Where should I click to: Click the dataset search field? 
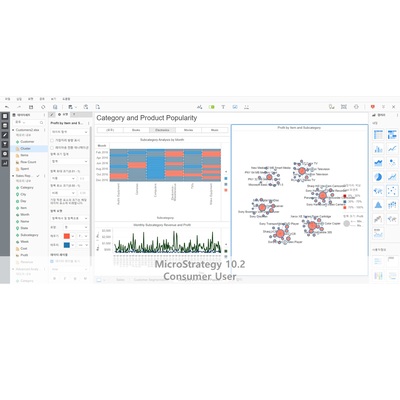[x=29, y=122]
